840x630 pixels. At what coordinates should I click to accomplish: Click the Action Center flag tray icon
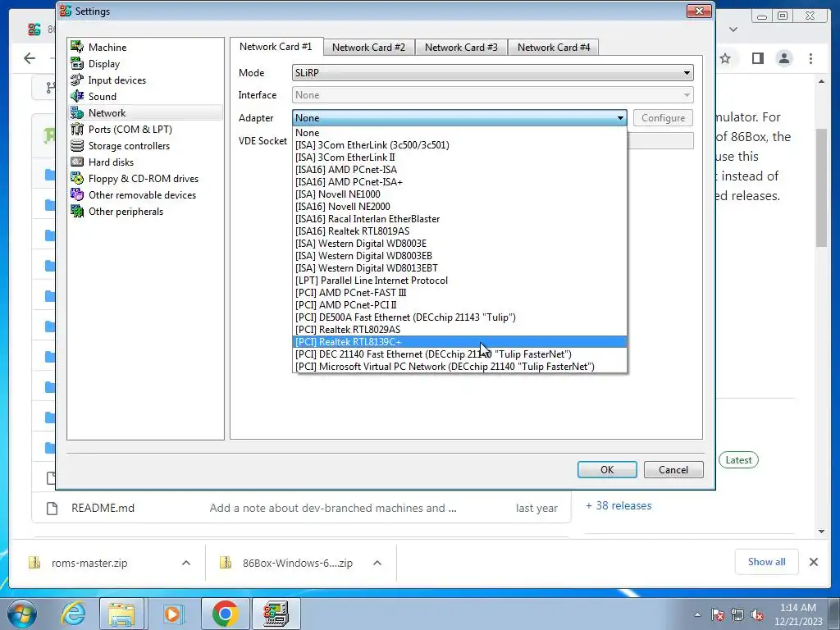(718, 614)
